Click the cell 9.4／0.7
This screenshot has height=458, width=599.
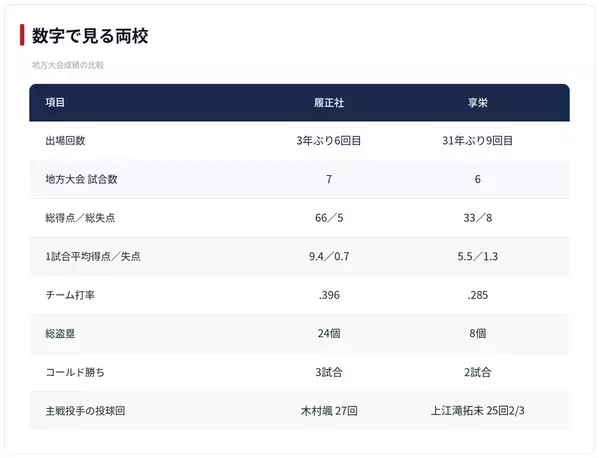pyautogui.click(x=329, y=256)
